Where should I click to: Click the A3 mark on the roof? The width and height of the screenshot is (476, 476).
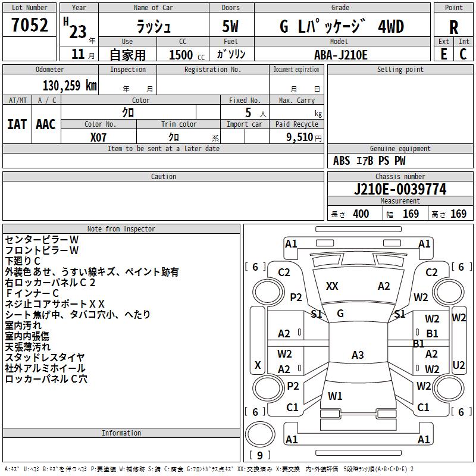pos(358,355)
